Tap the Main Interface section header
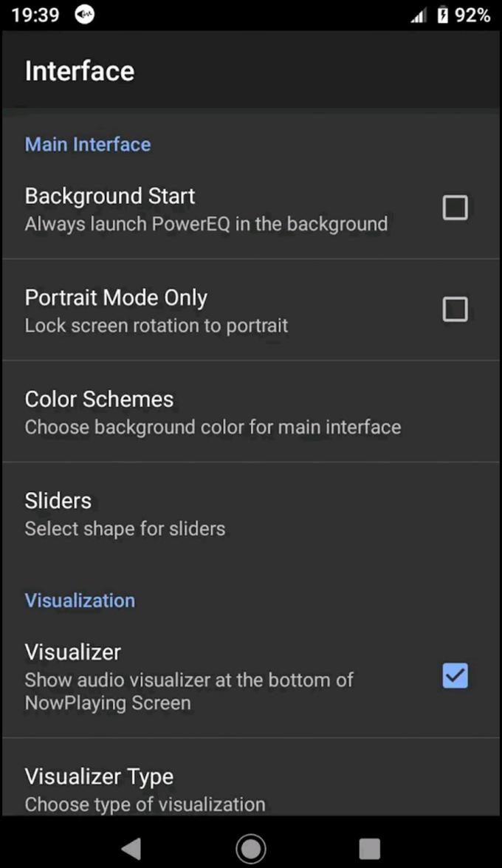 (x=87, y=144)
